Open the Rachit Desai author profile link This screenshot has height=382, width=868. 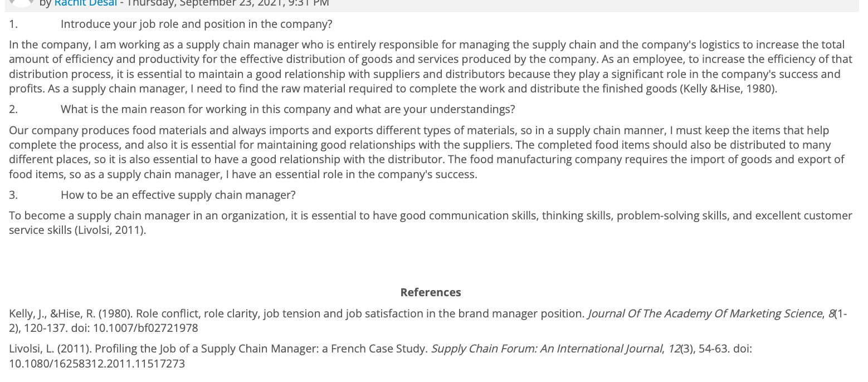(86, 3)
